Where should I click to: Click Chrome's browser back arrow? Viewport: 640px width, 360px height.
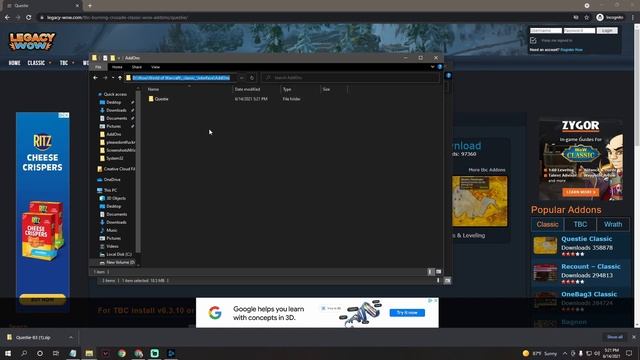tap(7, 18)
